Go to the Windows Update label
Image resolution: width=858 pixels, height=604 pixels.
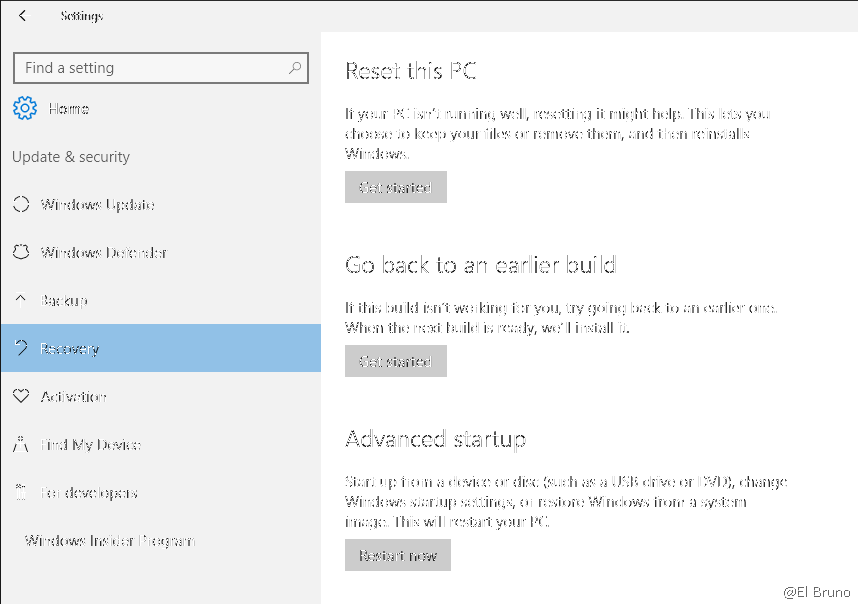(97, 205)
